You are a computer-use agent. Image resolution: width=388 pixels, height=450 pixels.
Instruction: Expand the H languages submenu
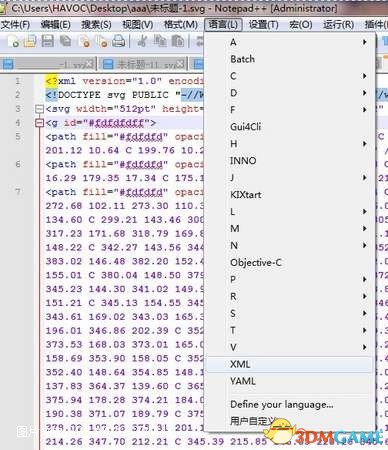tap(289, 144)
